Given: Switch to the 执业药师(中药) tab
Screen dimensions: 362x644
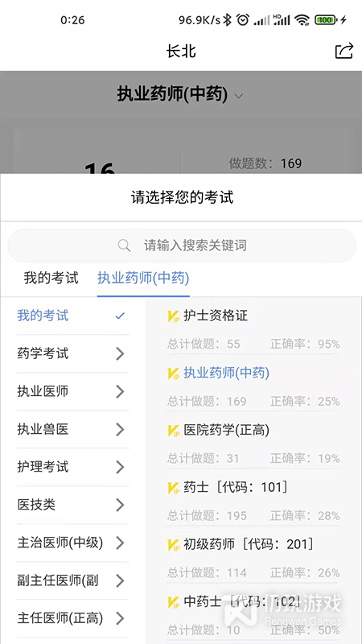Looking at the screenshot, I should click(x=143, y=278).
